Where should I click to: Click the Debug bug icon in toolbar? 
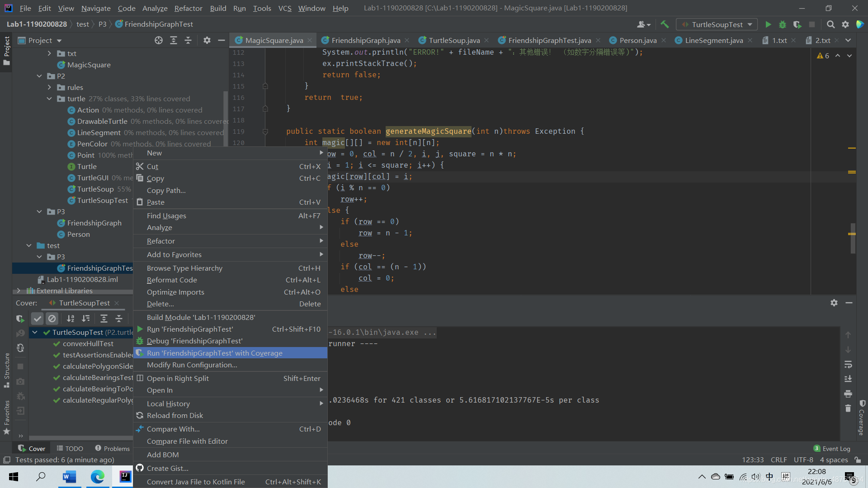783,24
